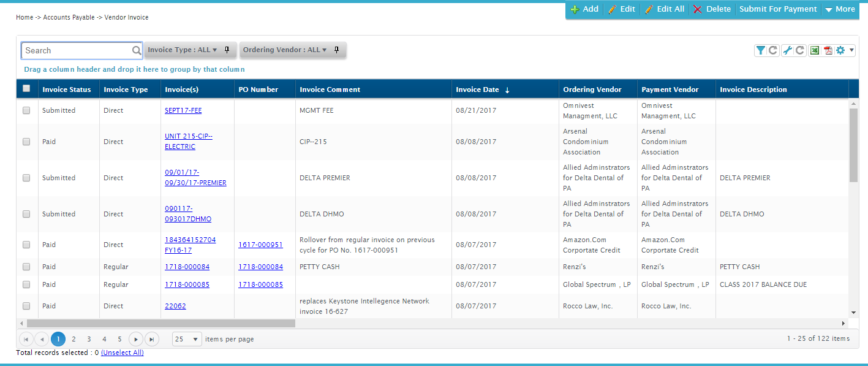Click the Unselect All link
868x366 pixels.
[122, 353]
